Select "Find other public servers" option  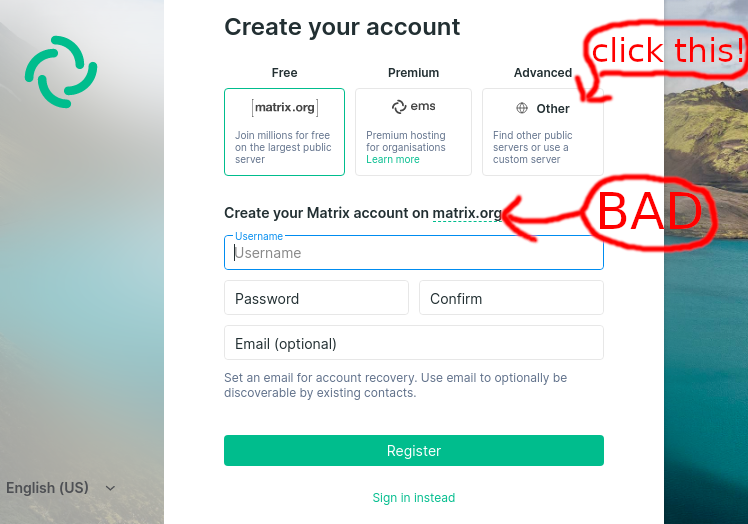(542, 146)
